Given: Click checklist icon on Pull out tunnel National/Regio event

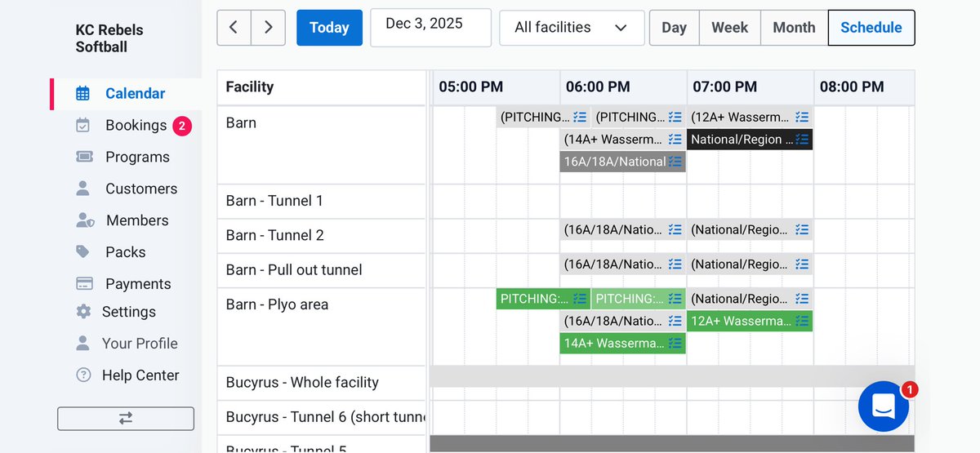Looking at the screenshot, I should click(x=802, y=264).
